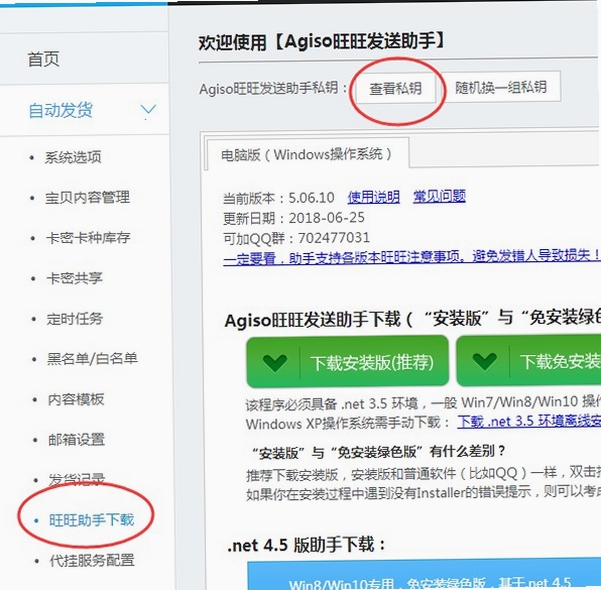Click the 下载免安装 green button
Image resolution: width=601 pixels, height=590 pixels.
click(529, 360)
